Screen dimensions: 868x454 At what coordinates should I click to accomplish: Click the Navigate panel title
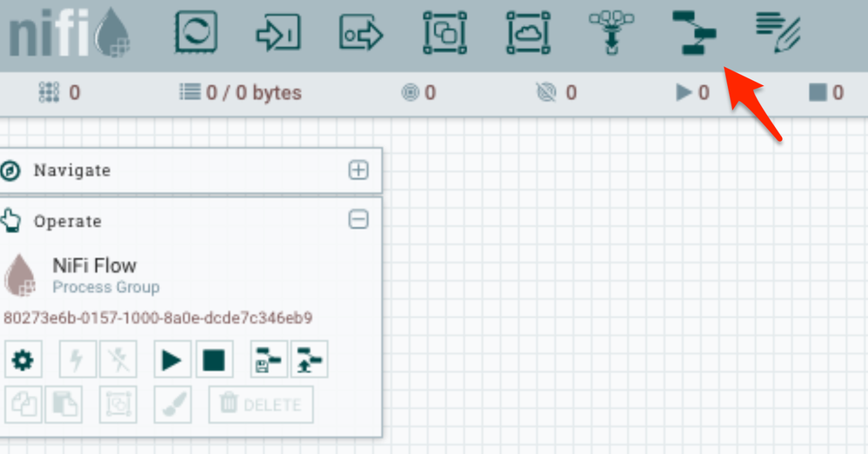pos(72,170)
